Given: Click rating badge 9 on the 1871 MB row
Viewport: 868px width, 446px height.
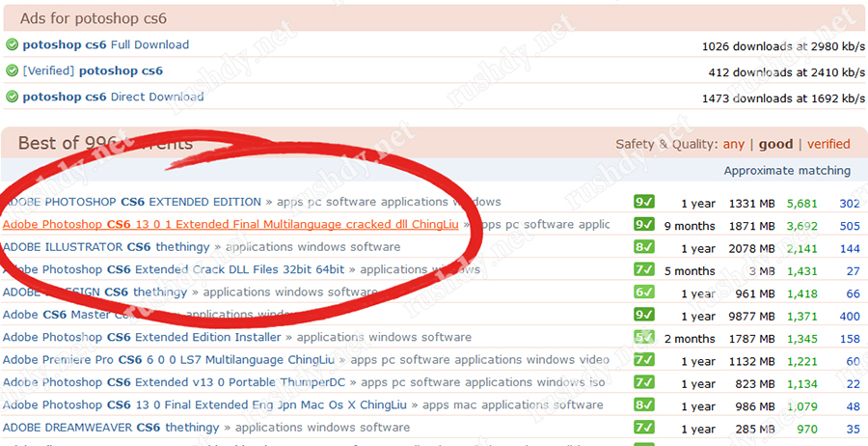Looking at the screenshot, I should [x=644, y=224].
